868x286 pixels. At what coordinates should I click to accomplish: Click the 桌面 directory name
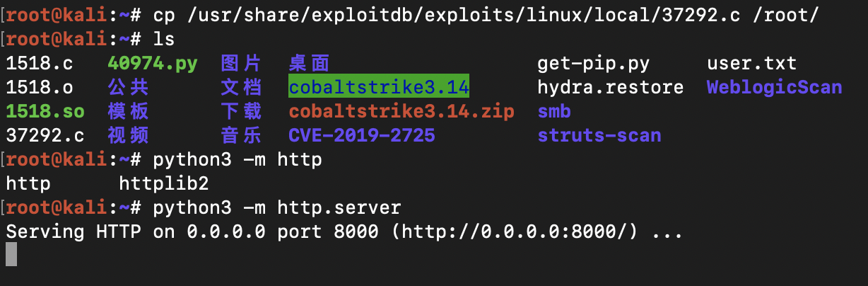[309, 64]
